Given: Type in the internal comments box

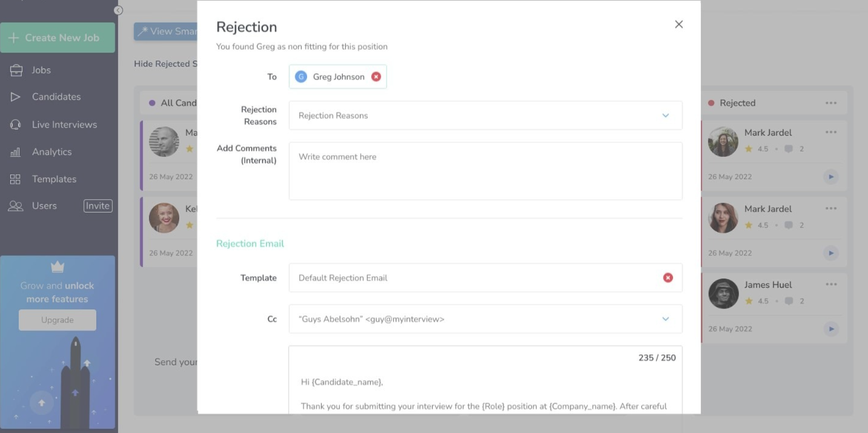Looking at the screenshot, I should click(x=485, y=171).
